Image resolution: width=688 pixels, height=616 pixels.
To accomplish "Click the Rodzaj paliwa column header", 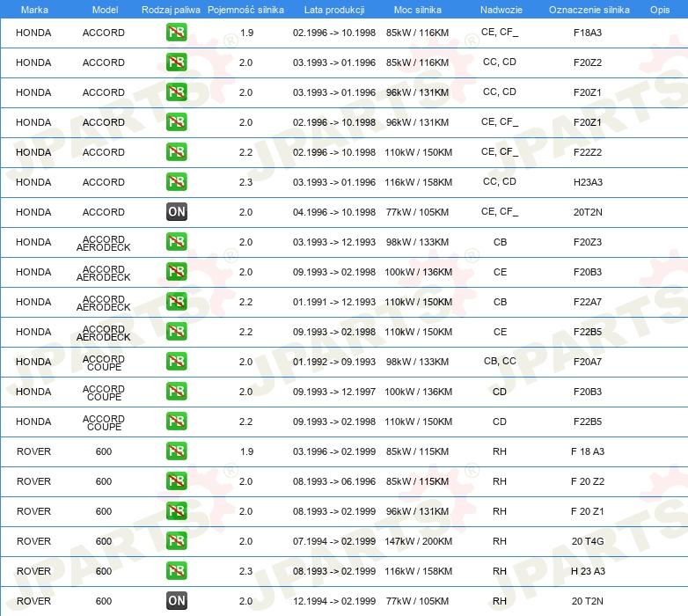I will 171,9.
